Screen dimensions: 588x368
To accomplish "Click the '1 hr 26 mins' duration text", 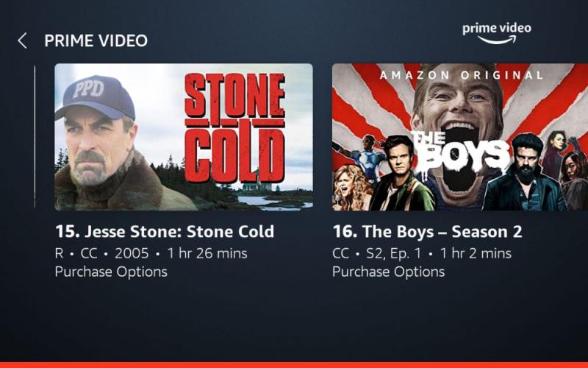I will [x=207, y=253].
